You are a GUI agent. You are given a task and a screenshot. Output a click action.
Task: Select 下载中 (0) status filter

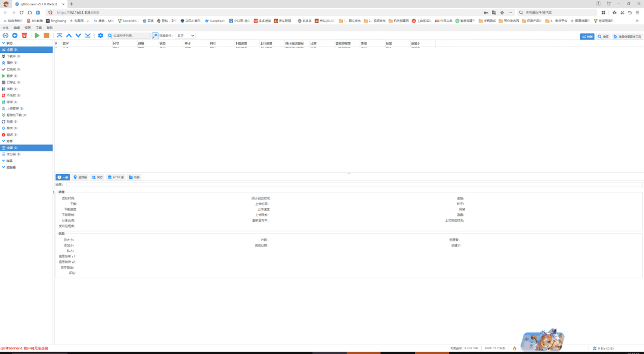[x=26, y=56]
